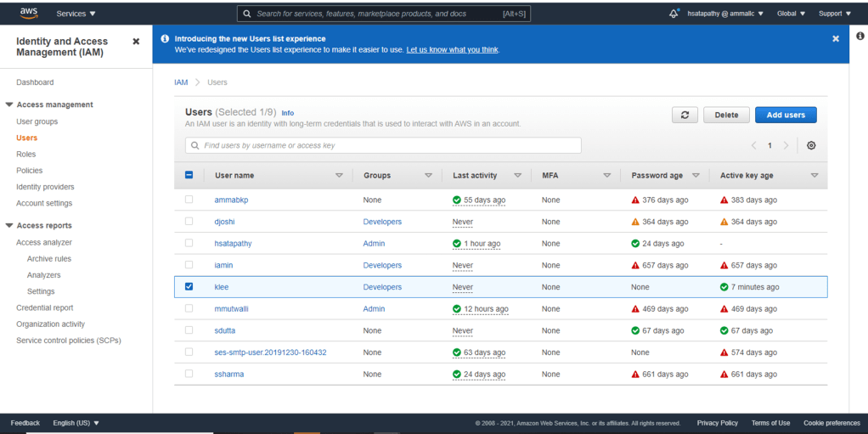
Task: Dismiss the new Users list banner
Action: (x=836, y=39)
